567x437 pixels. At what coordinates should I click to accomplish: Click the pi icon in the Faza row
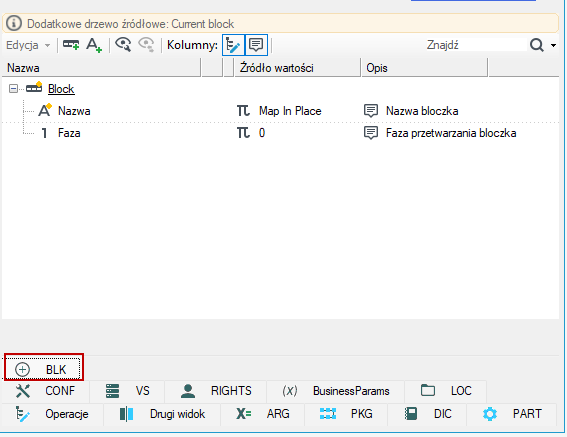(243, 133)
